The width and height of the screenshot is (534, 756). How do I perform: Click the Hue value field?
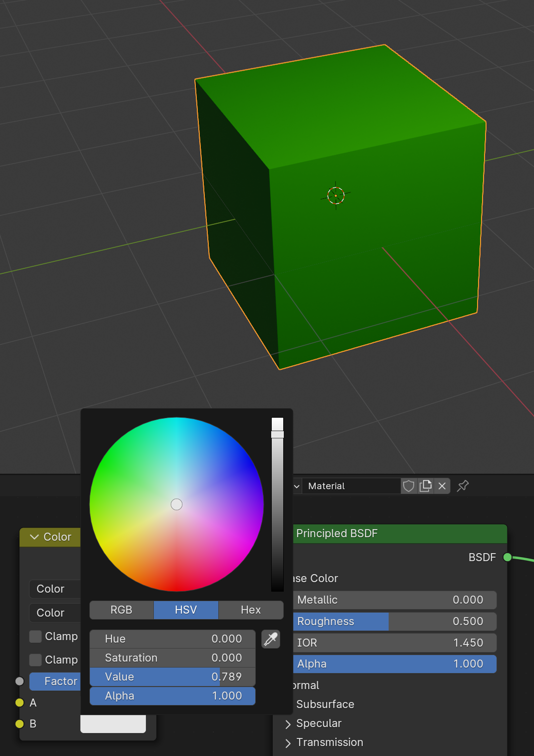[x=172, y=639]
